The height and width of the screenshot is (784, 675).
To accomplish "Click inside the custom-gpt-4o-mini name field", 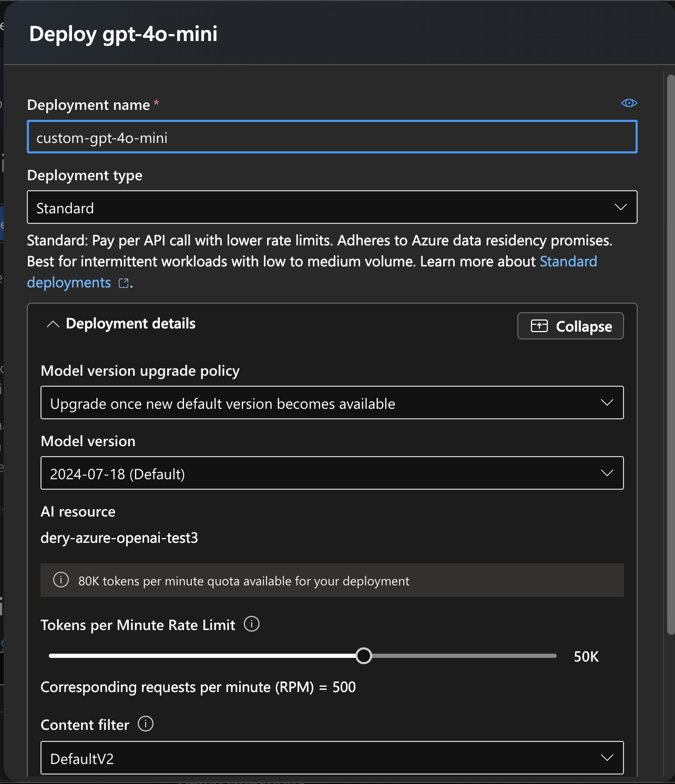I will coord(332,137).
